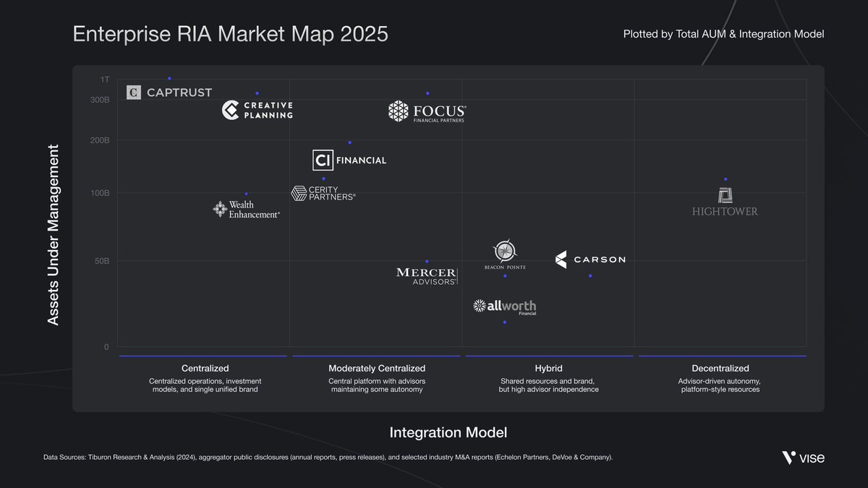Image resolution: width=868 pixels, height=488 pixels.
Task: Click the Focus Financial Partners logo
Action: point(427,111)
